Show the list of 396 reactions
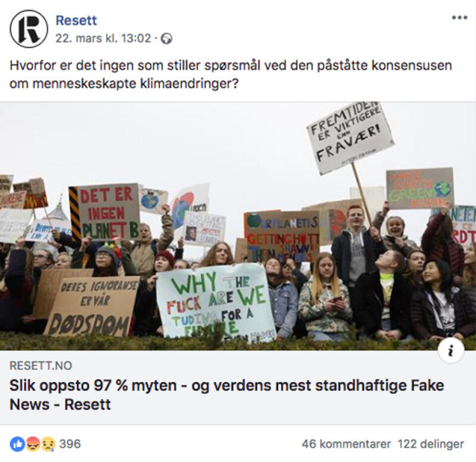The width and height of the screenshot is (476, 462). [x=70, y=444]
